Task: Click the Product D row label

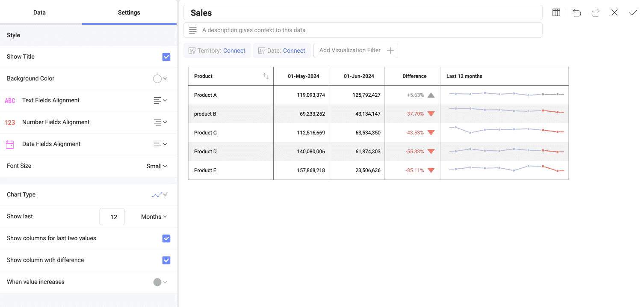Action: (205, 152)
